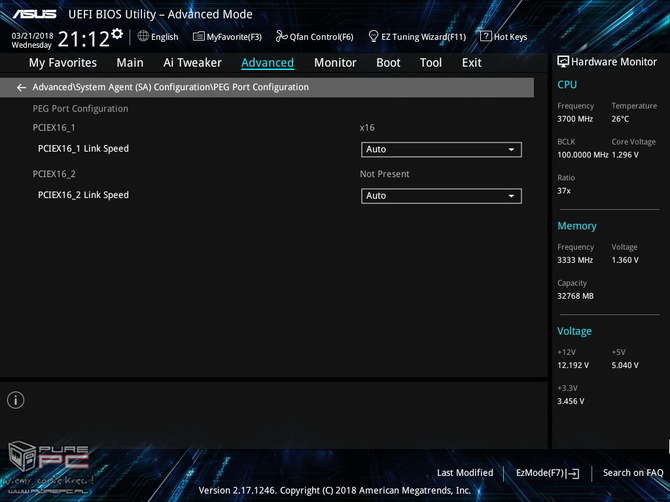The height and width of the screenshot is (502, 670).
Task: Click Last Modified button
Action: point(465,473)
